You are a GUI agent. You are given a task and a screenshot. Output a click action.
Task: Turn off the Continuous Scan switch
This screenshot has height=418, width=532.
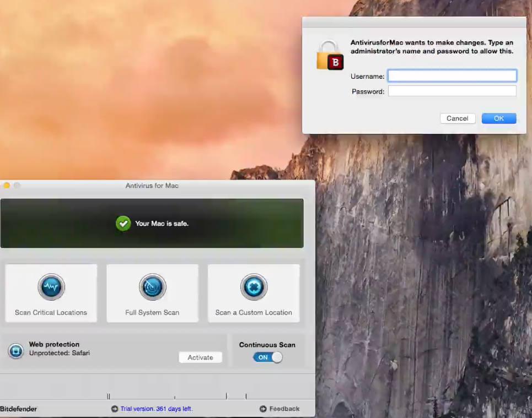[268, 357]
